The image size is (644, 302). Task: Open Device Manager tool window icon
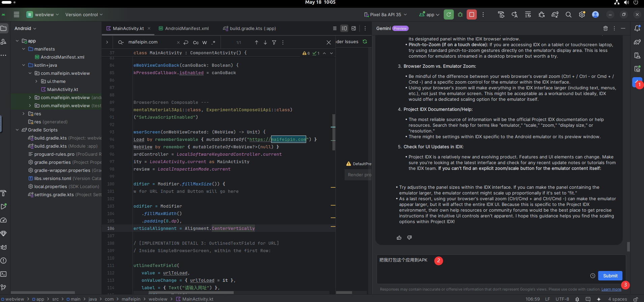click(637, 55)
